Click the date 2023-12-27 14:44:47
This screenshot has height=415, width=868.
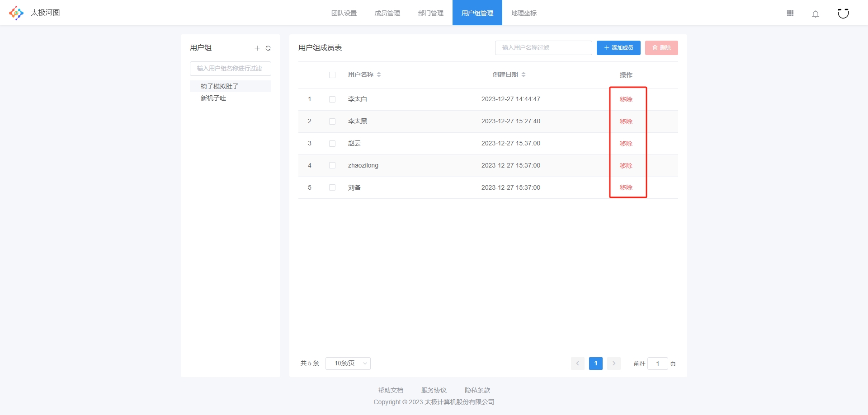point(511,99)
